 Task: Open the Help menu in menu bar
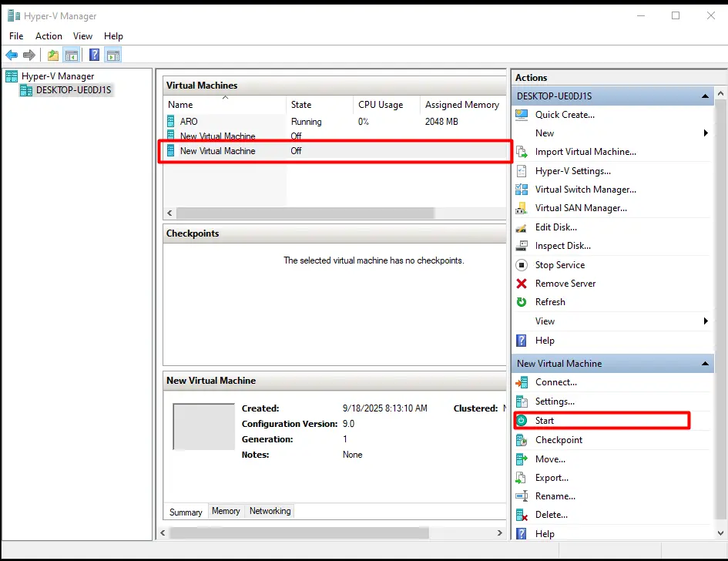tap(113, 35)
